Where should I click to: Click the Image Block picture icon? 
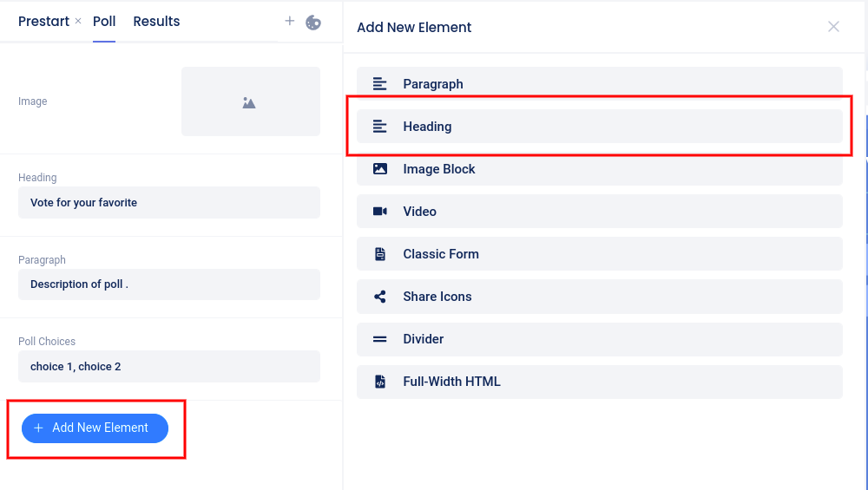pos(379,169)
